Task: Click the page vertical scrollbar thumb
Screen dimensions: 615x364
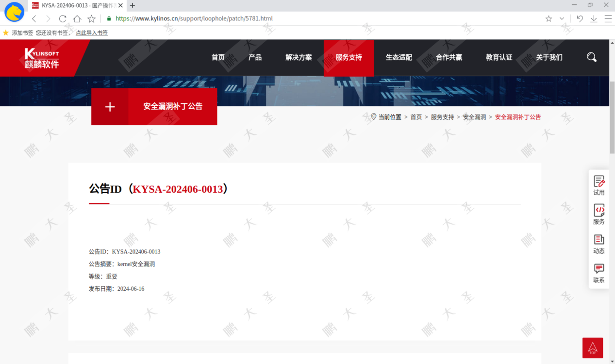Action: [x=612, y=117]
